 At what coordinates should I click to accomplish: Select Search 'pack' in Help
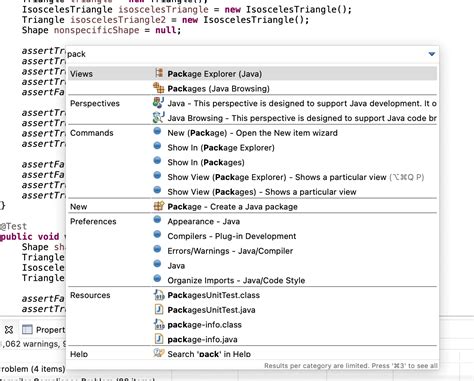pyautogui.click(x=209, y=354)
